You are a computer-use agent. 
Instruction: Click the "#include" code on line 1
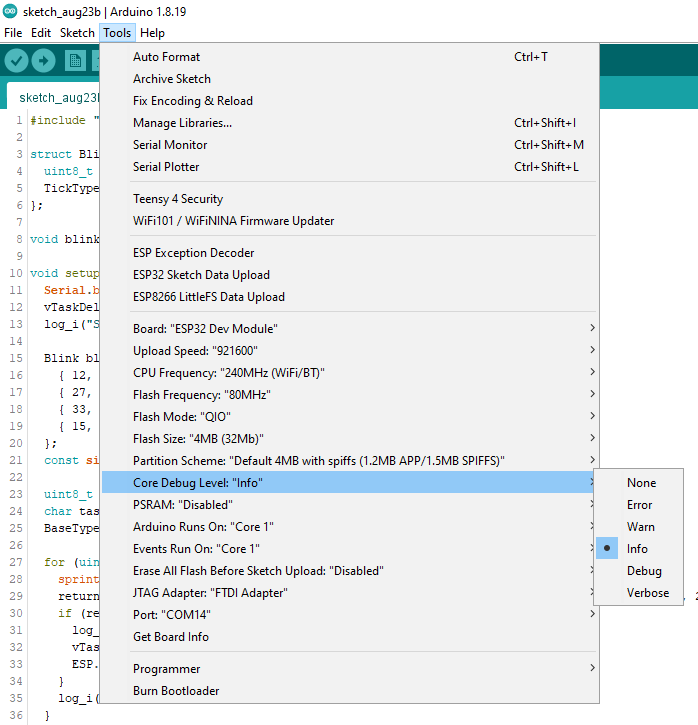click(x=58, y=120)
